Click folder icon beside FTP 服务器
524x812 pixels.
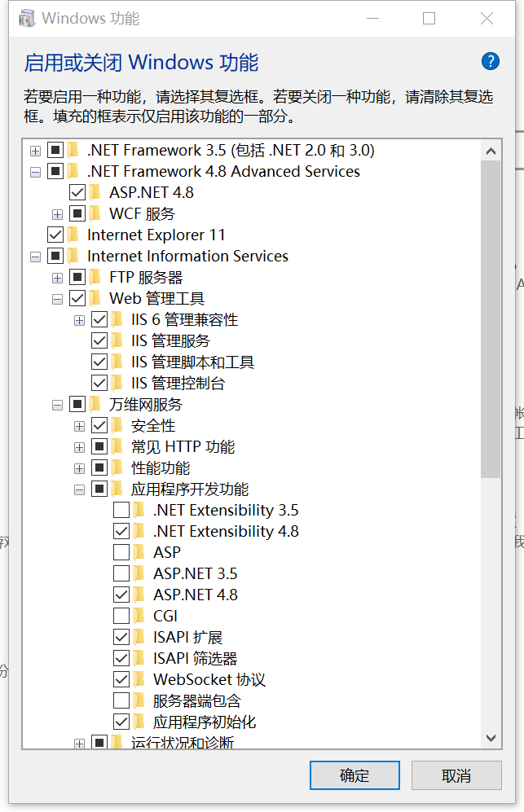(95, 277)
